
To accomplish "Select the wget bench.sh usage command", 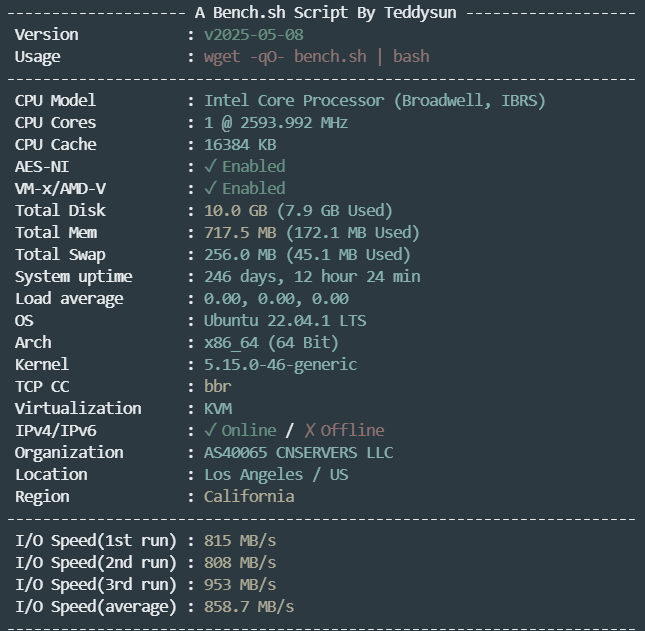I will (317, 56).
